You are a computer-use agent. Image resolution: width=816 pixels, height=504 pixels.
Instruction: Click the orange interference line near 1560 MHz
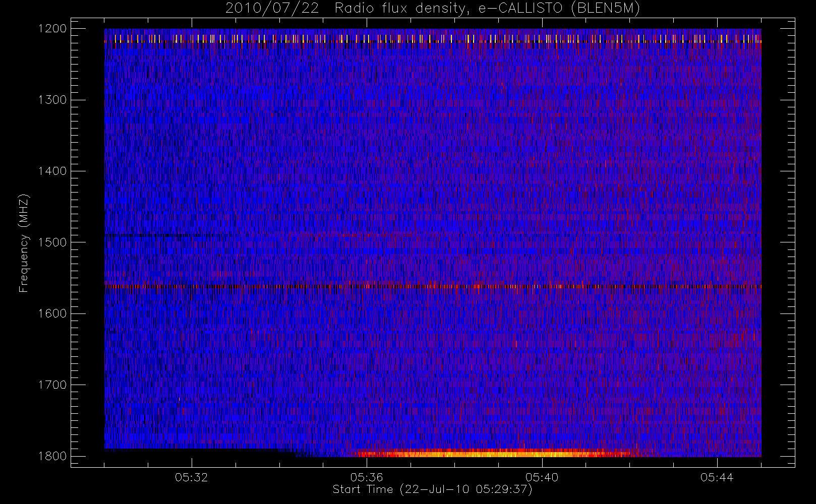[x=433, y=286]
